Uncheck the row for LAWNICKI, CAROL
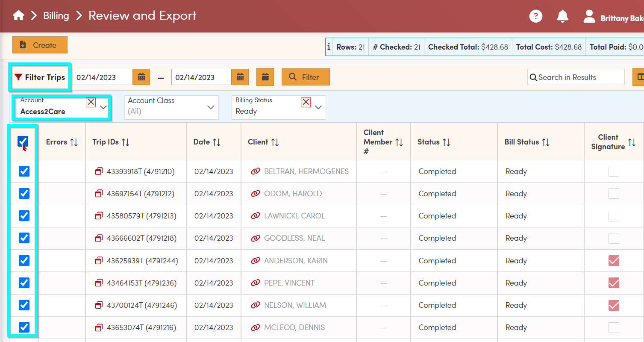 tap(24, 216)
